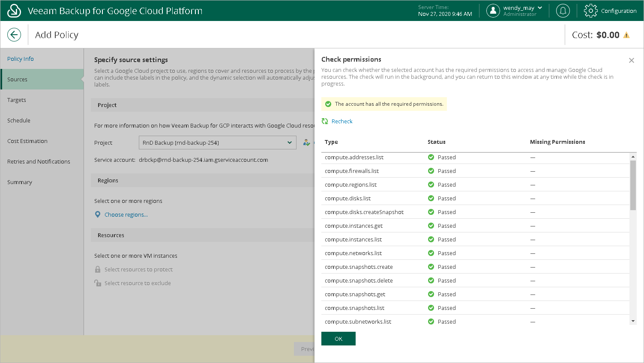This screenshot has height=363, width=644.
Task: Click the wendy_may user avatar icon
Action: click(x=493, y=11)
